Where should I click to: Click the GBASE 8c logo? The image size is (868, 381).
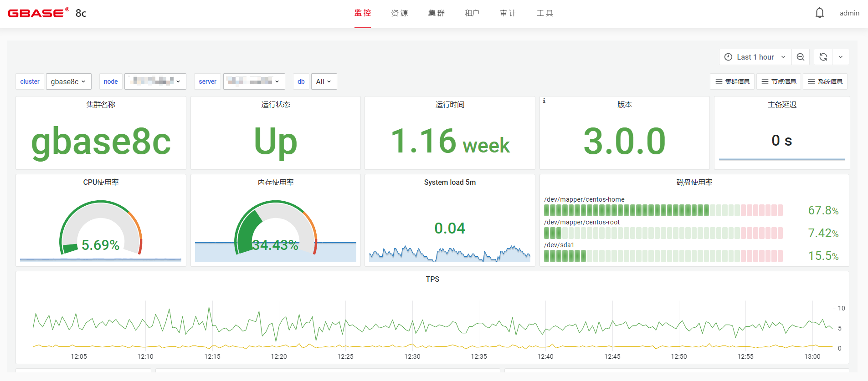[47, 13]
